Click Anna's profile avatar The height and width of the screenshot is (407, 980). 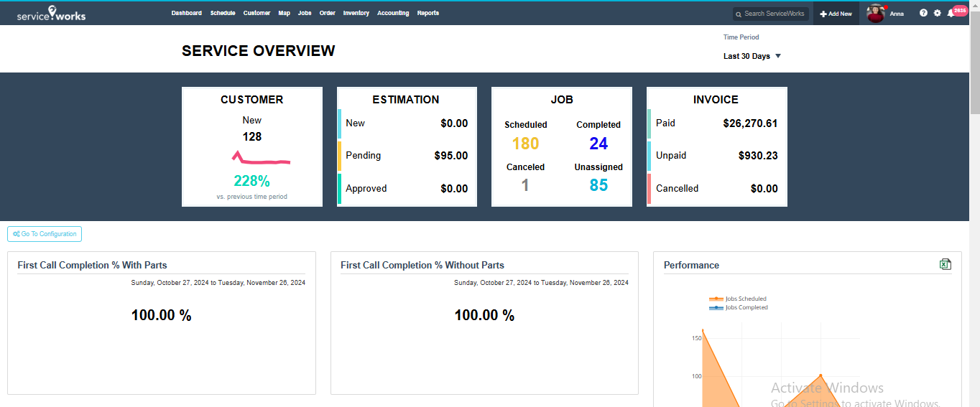(875, 13)
